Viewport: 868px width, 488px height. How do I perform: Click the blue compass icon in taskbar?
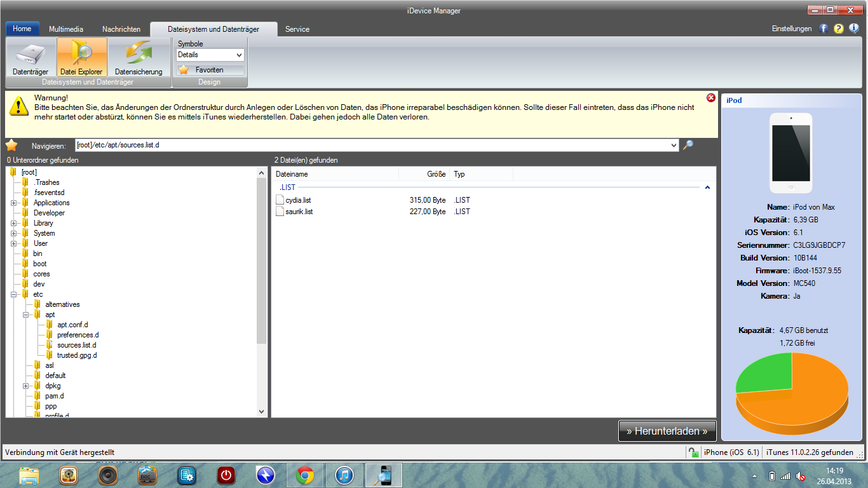pos(266,475)
